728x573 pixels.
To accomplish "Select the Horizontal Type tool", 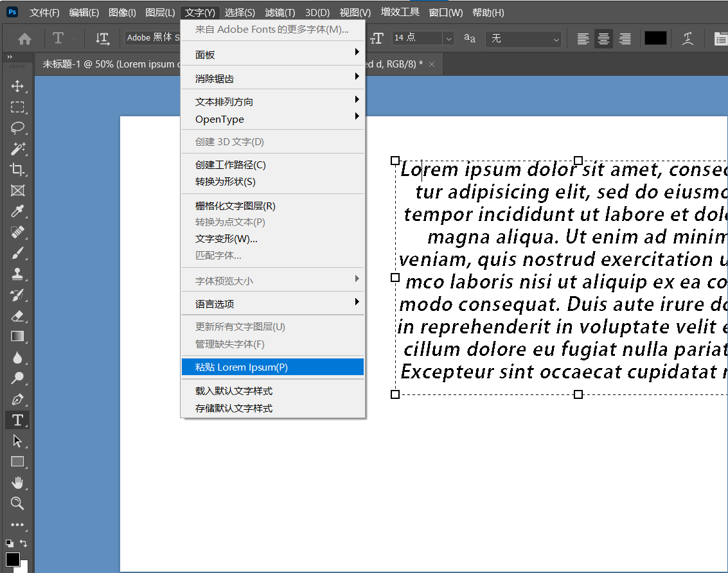I will pyautogui.click(x=17, y=419).
